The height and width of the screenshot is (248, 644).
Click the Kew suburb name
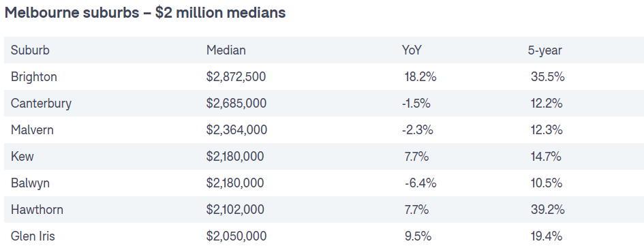[x=22, y=157]
